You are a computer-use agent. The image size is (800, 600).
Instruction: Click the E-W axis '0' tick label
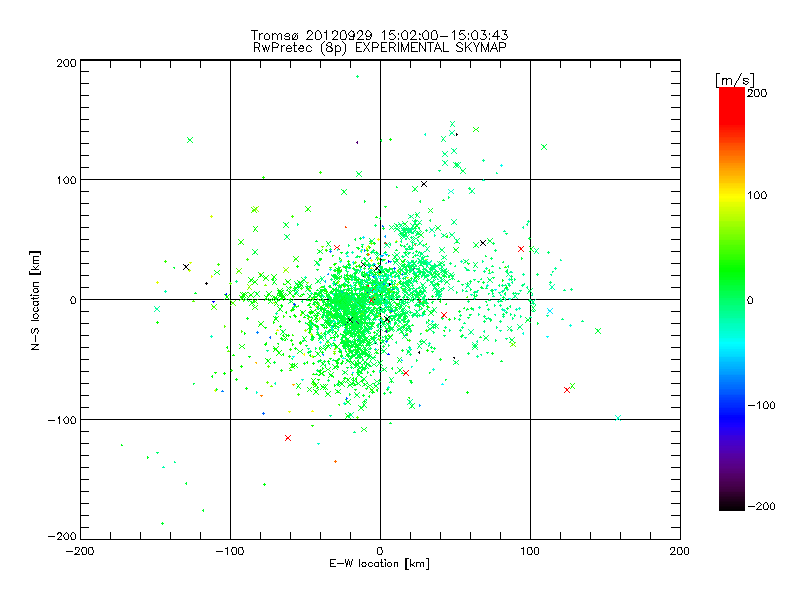[380, 551]
